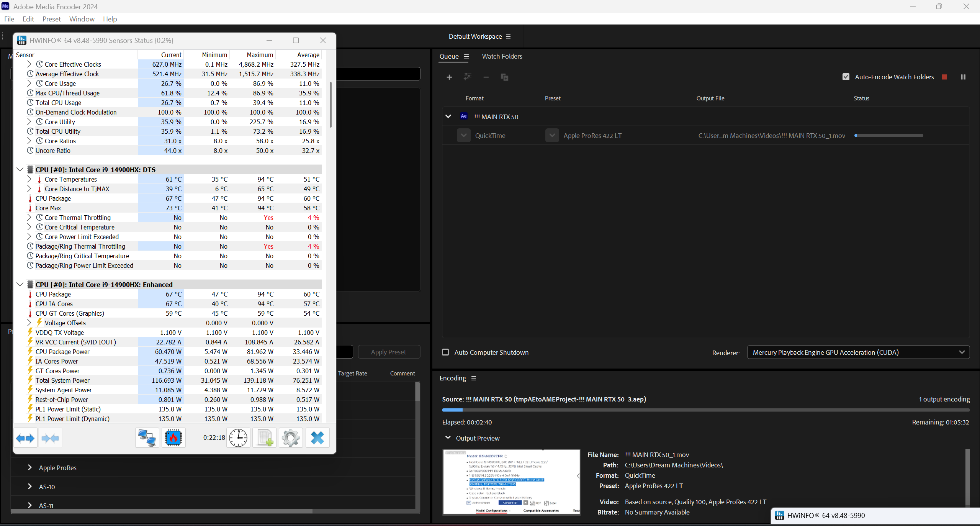Collapse the CPU Enhanced sensor group
This screenshot has height=526, width=980.
[x=20, y=284]
